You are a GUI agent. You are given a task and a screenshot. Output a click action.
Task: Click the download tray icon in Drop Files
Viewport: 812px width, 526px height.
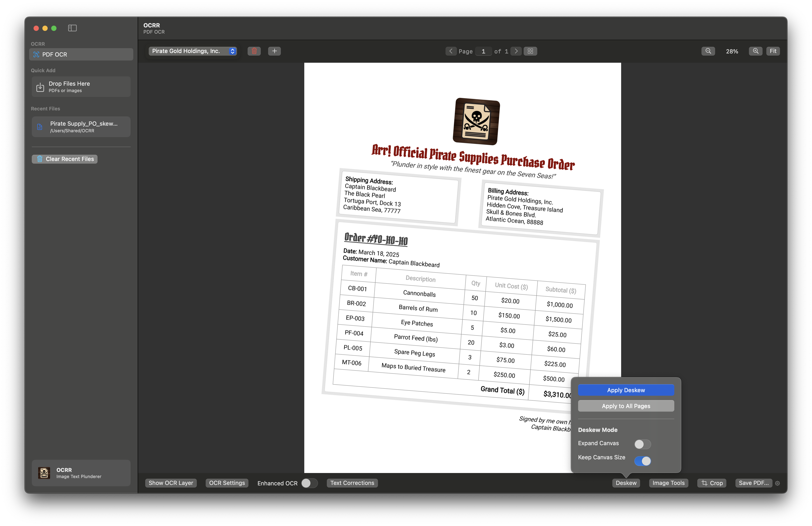(x=40, y=87)
